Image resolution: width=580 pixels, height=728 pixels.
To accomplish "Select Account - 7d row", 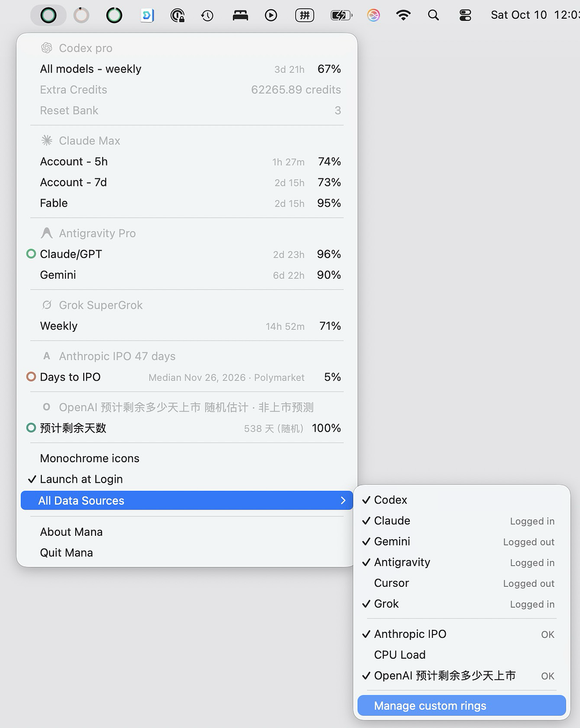I will coord(186,183).
